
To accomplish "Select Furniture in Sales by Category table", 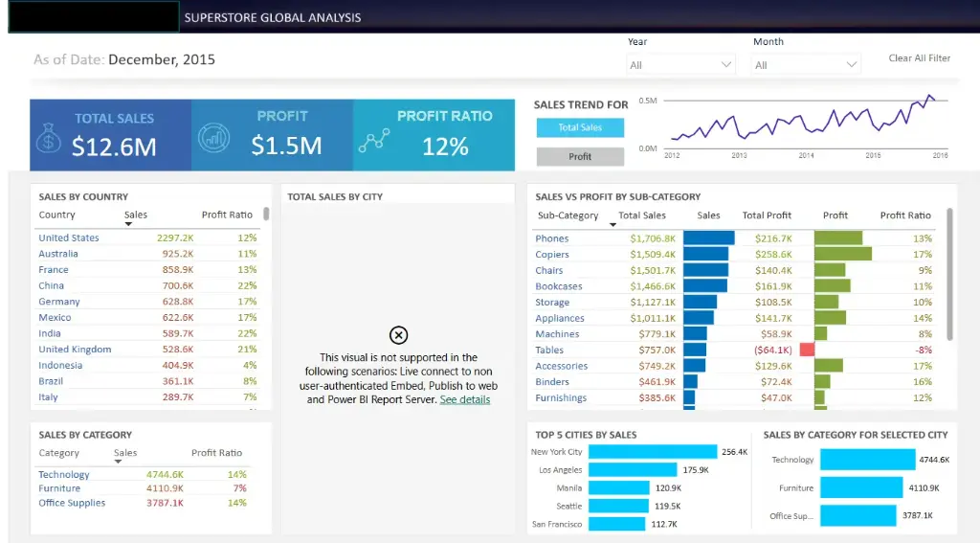I will [144, 488].
